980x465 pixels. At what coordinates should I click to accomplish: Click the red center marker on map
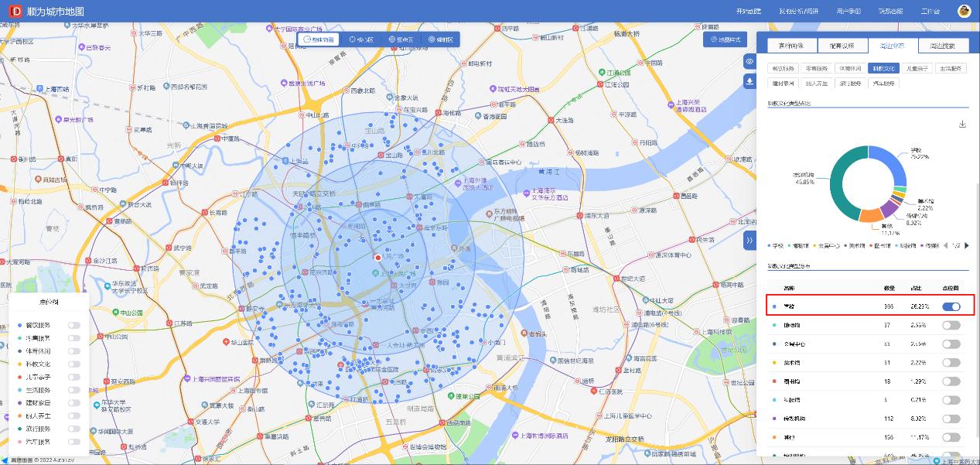coord(377,257)
